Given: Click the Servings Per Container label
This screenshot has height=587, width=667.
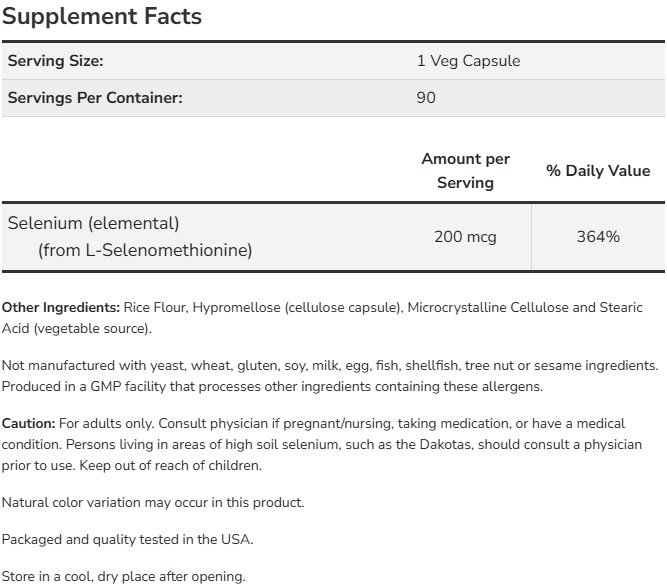Looking at the screenshot, I should [x=95, y=98].
